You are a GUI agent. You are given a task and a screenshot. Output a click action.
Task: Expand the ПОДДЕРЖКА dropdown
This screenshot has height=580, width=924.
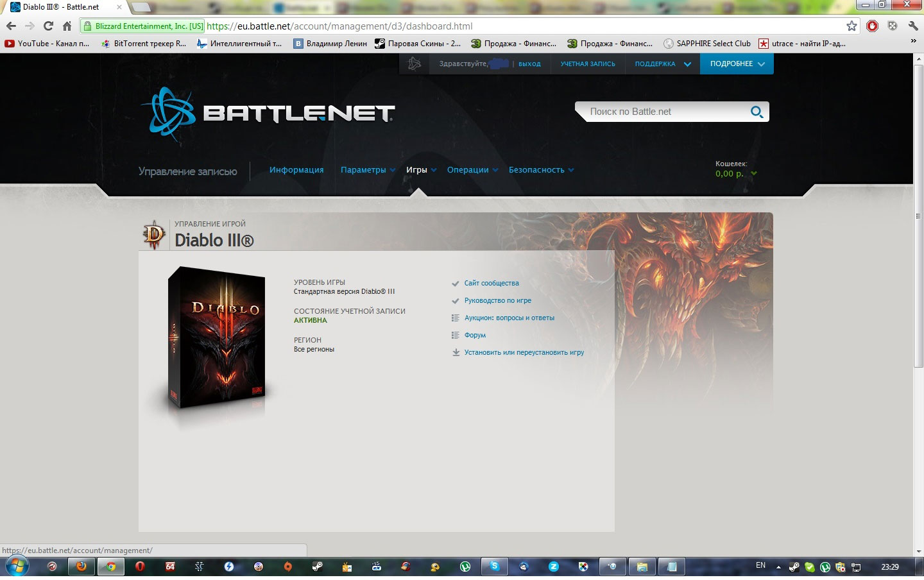click(x=663, y=64)
